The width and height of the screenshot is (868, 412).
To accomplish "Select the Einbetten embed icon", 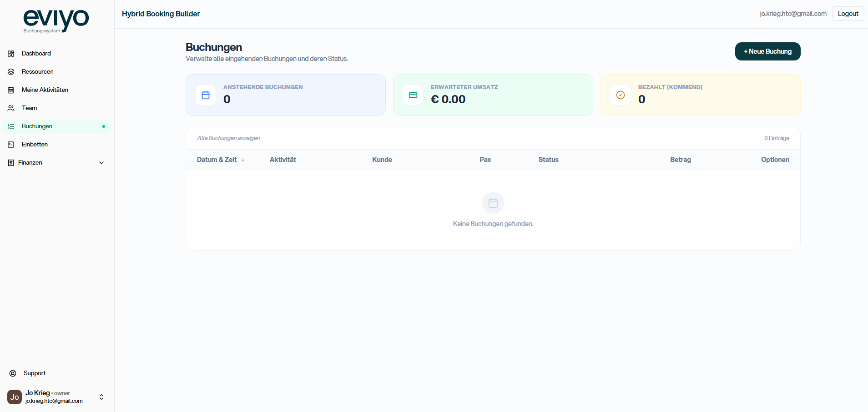I will tap(10, 144).
